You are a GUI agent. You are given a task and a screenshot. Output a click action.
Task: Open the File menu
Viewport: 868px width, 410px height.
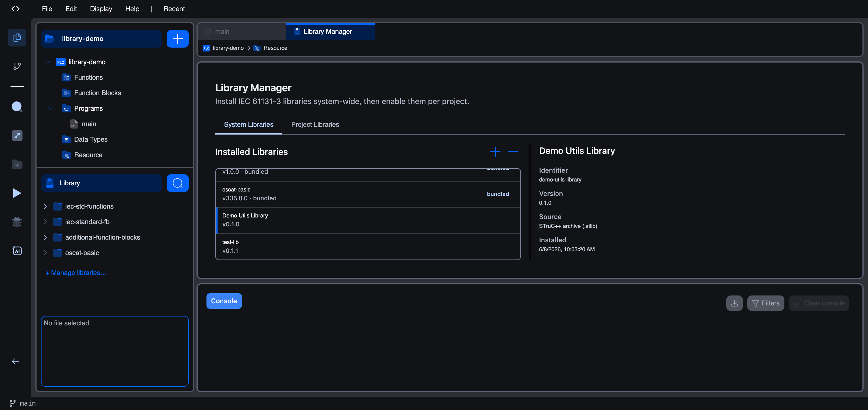(x=47, y=9)
